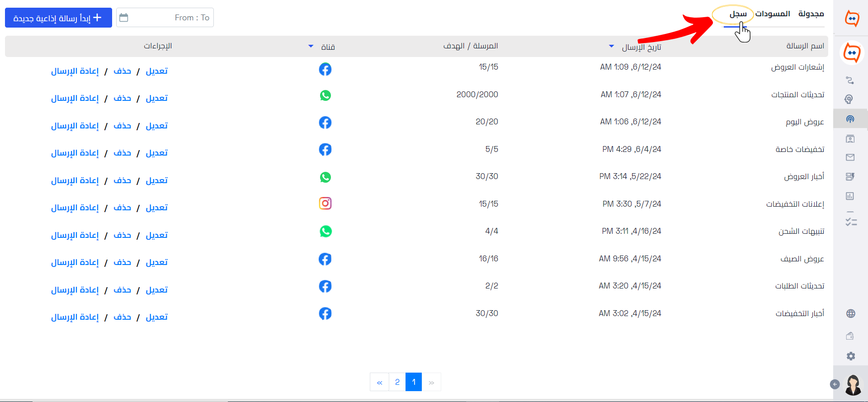The height and width of the screenshot is (402, 868).
Task: Click the flows icon in sidebar
Action: (850, 80)
